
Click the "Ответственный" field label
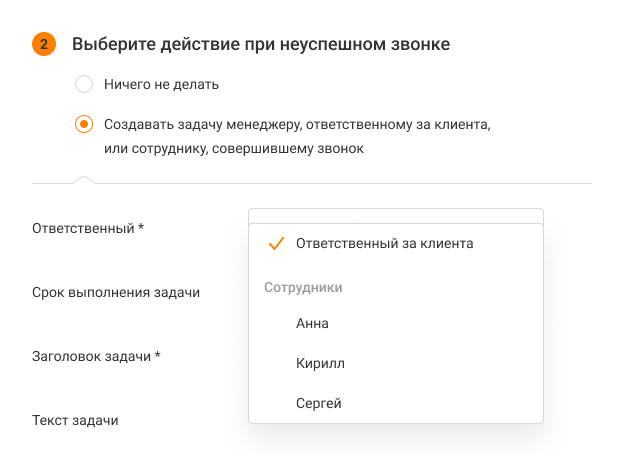[x=83, y=228]
